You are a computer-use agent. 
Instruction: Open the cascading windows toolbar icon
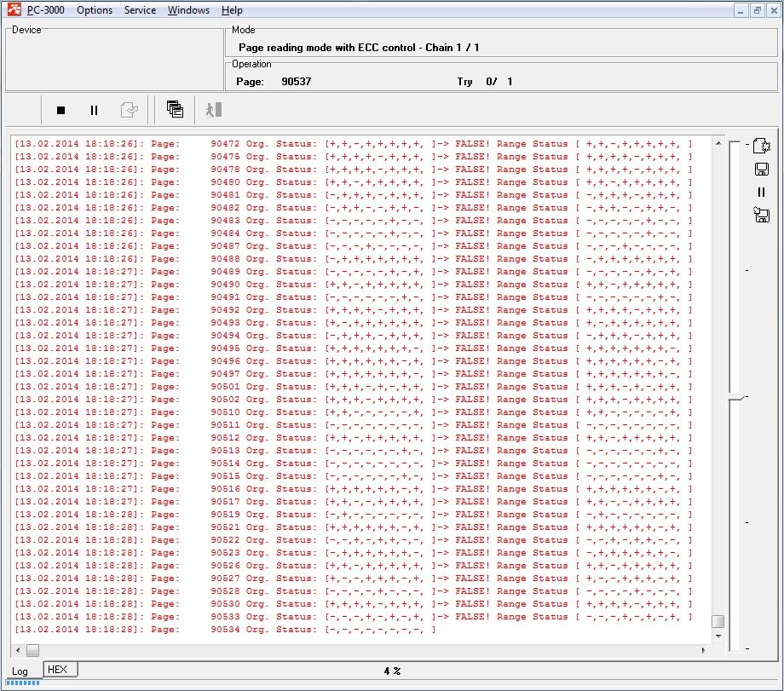[175, 109]
